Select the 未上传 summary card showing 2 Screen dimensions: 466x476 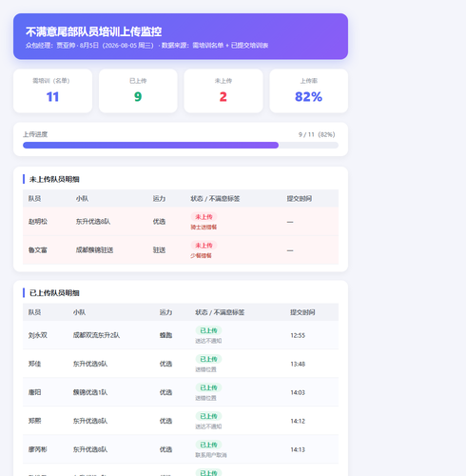223,90
